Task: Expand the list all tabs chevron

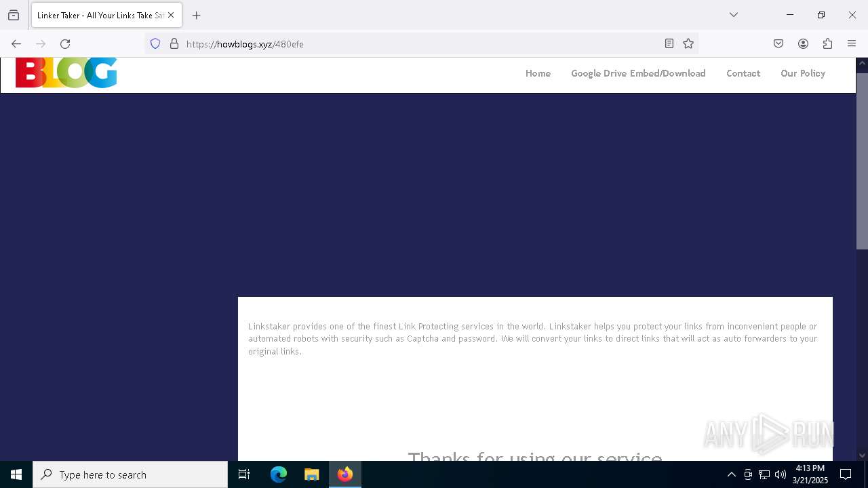Action: (x=734, y=15)
